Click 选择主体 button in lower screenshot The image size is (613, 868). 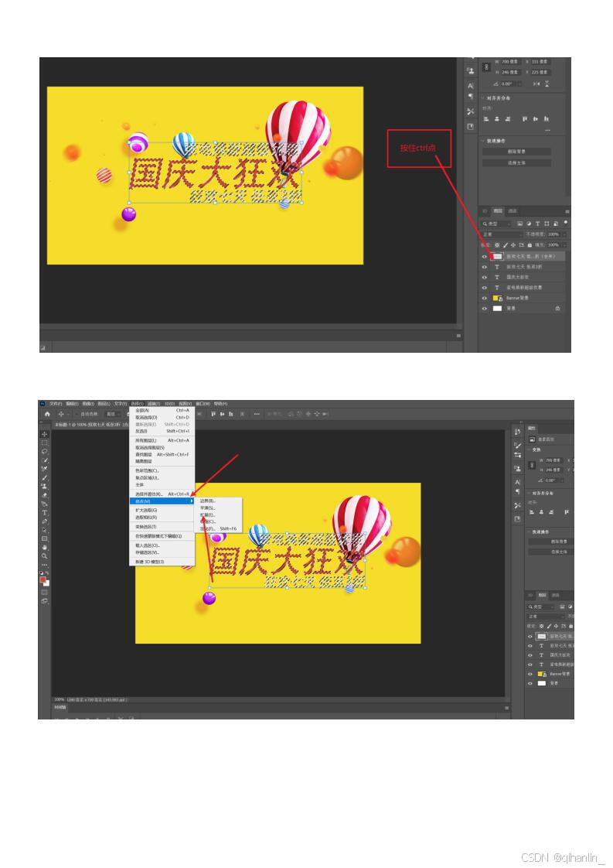[x=551, y=552]
